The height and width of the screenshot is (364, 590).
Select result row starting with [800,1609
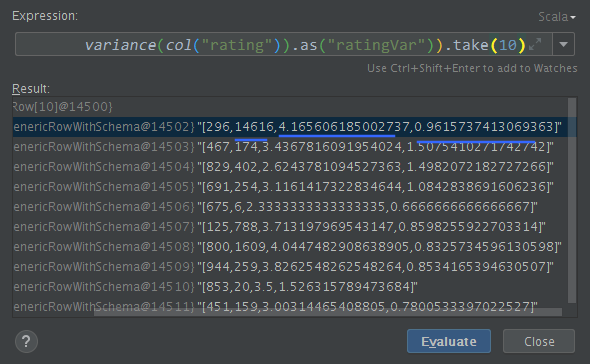click(290, 247)
